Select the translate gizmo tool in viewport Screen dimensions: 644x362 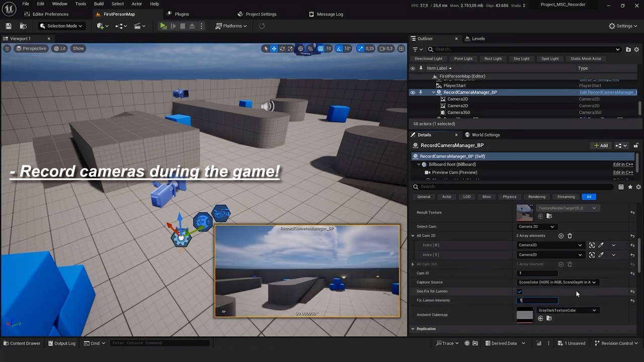(x=274, y=49)
